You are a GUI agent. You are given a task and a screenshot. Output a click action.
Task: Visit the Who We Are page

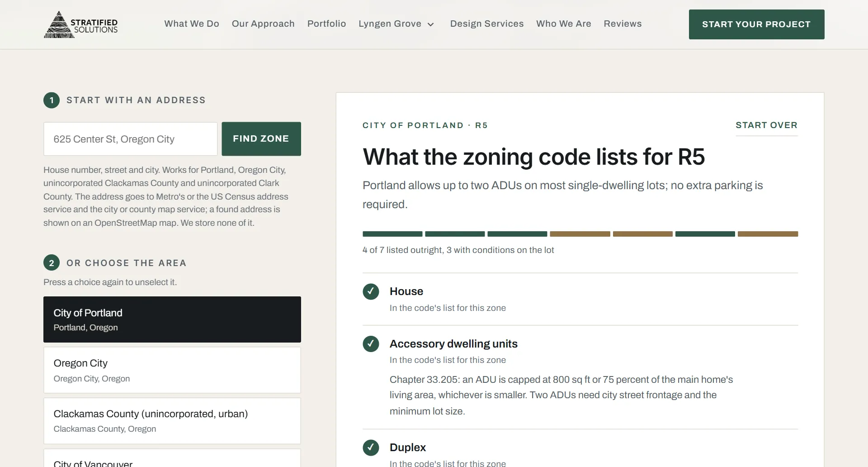tap(564, 24)
